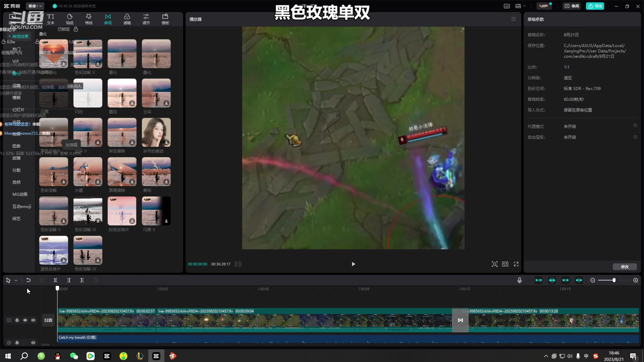Viewport: 644px width, 362px height.
Task: Select the 自然 transition category
Action: [x=16, y=182]
